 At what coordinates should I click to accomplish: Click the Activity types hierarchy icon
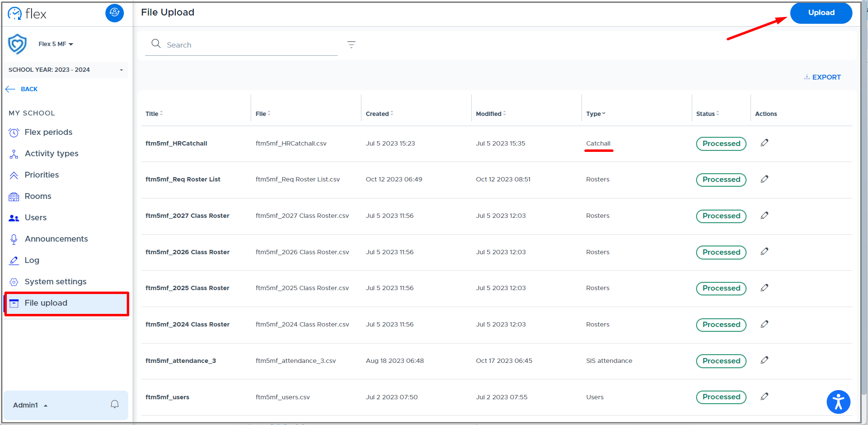pyautogui.click(x=14, y=154)
